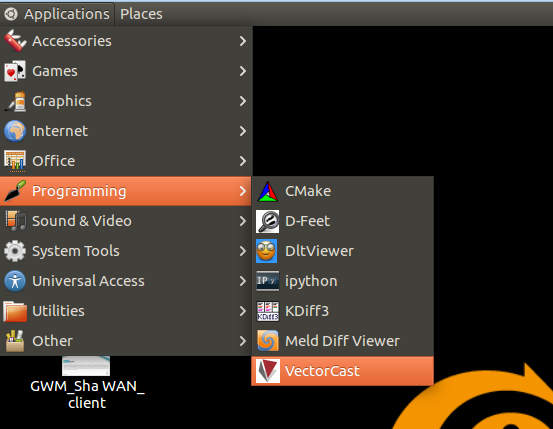Click the Ubuntu logo beside Applications

click(11, 14)
